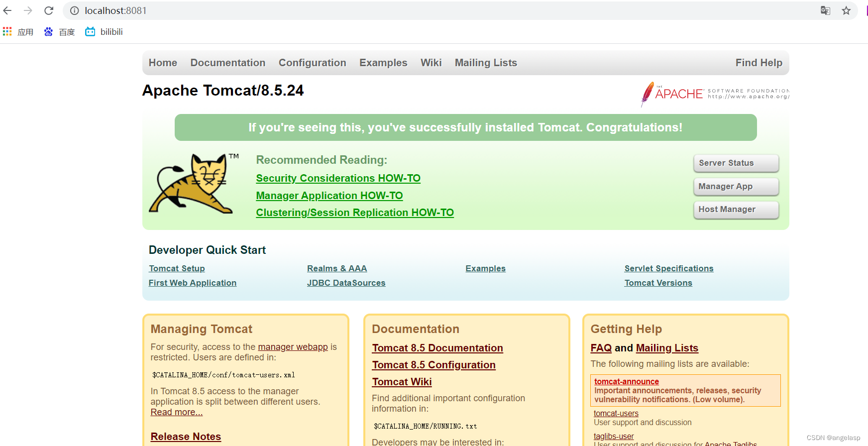Open the taglibs-user mailing list link
Screen dimensions: 868x446
click(614, 436)
